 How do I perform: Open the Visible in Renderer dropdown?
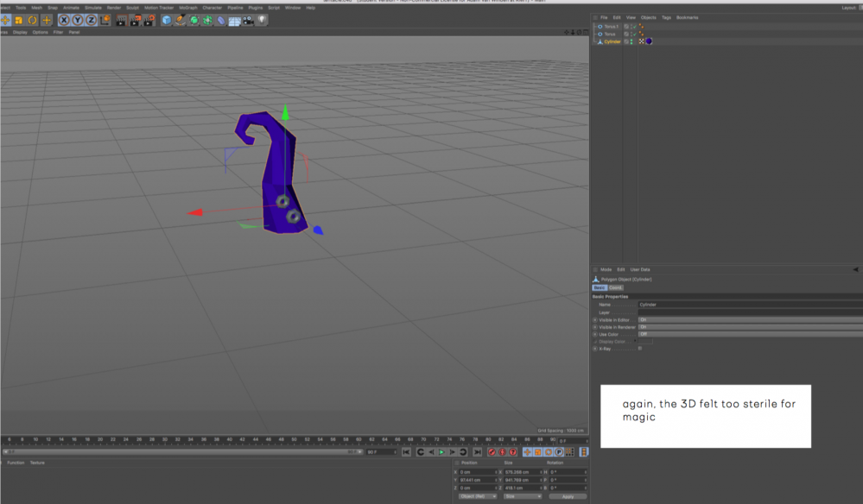[x=750, y=326]
